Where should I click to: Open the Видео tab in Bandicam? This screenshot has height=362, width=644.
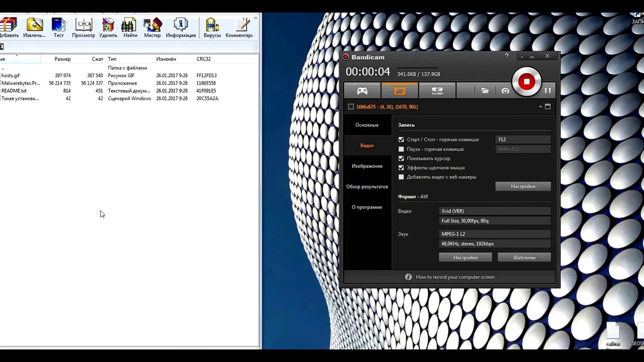pos(367,145)
